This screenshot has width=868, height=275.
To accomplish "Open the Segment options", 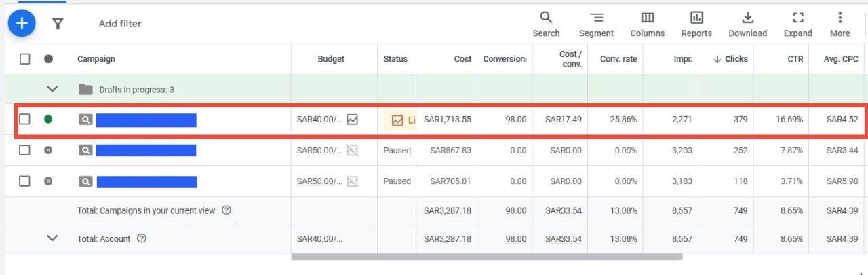I will pos(596,24).
